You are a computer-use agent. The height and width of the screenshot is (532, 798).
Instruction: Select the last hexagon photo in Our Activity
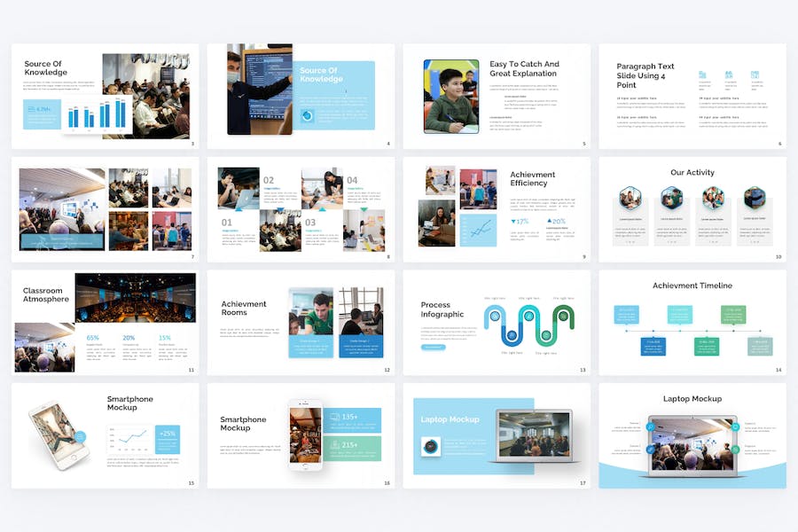(x=755, y=197)
